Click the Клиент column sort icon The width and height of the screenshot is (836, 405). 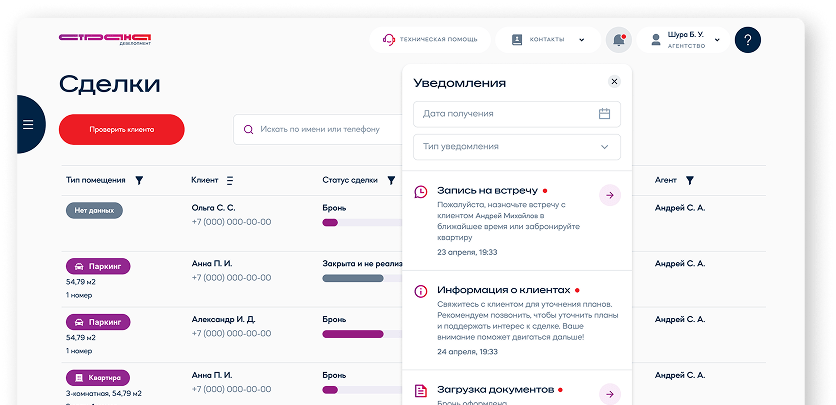tap(230, 181)
